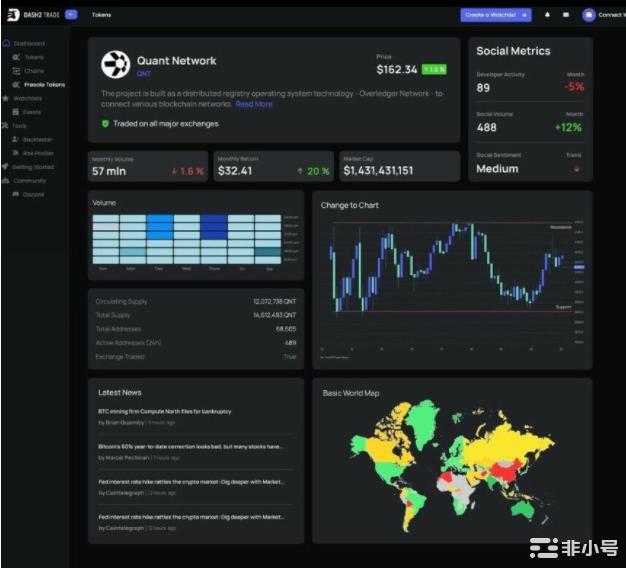
Task: Open the messages envelope icon
Action: 566,15
